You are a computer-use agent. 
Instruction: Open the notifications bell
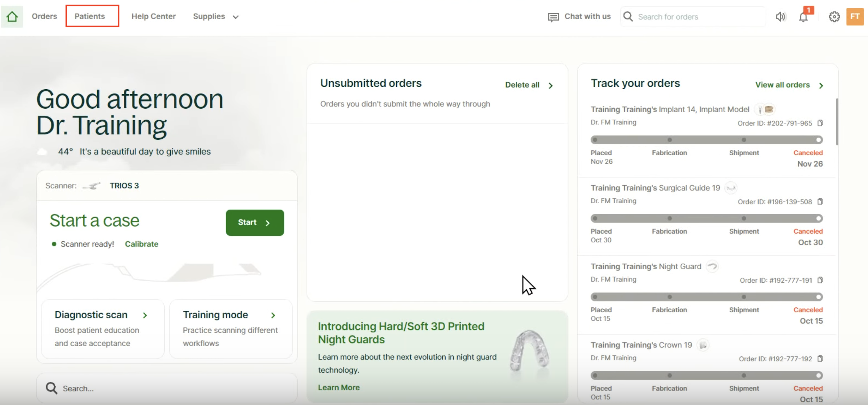click(x=803, y=17)
